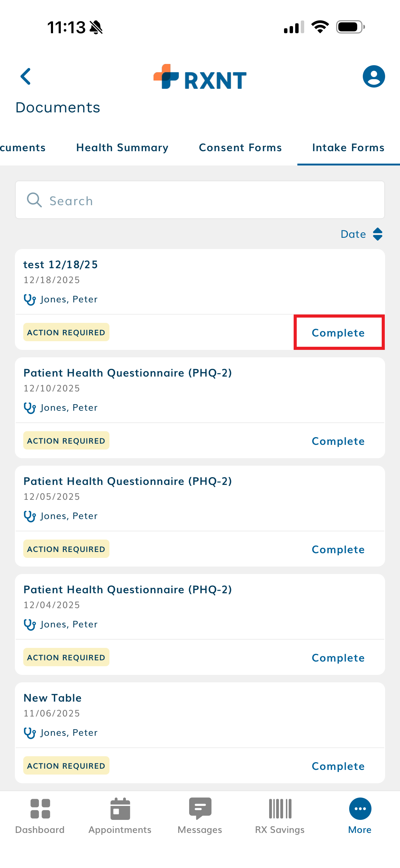Open Dashboard from bottom navigation
The width and height of the screenshot is (400, 868).
[x=40, y=816]
